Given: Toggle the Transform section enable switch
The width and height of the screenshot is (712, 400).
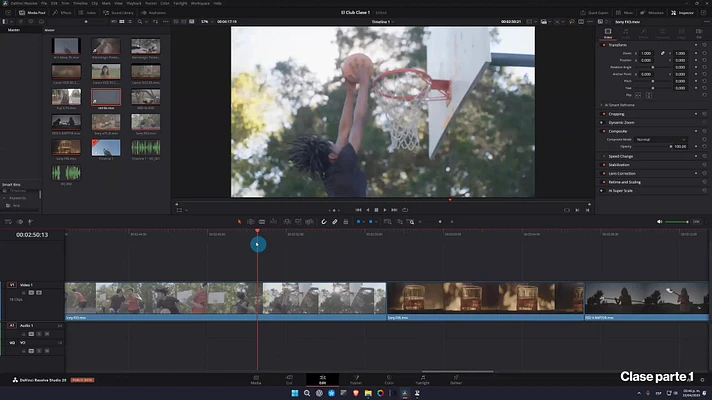Looking at the screenshot, I should click(603, 45).
